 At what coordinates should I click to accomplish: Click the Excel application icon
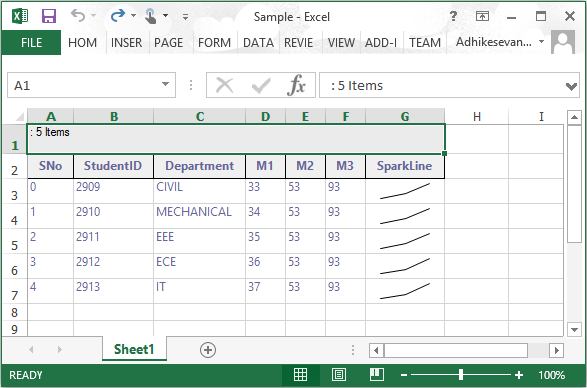tap(20, 16)
